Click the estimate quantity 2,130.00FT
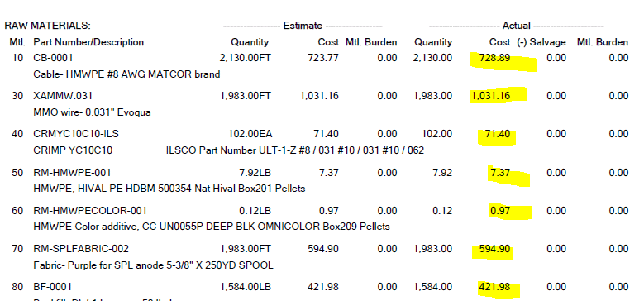The image size is (644, 301). [246, 58]
